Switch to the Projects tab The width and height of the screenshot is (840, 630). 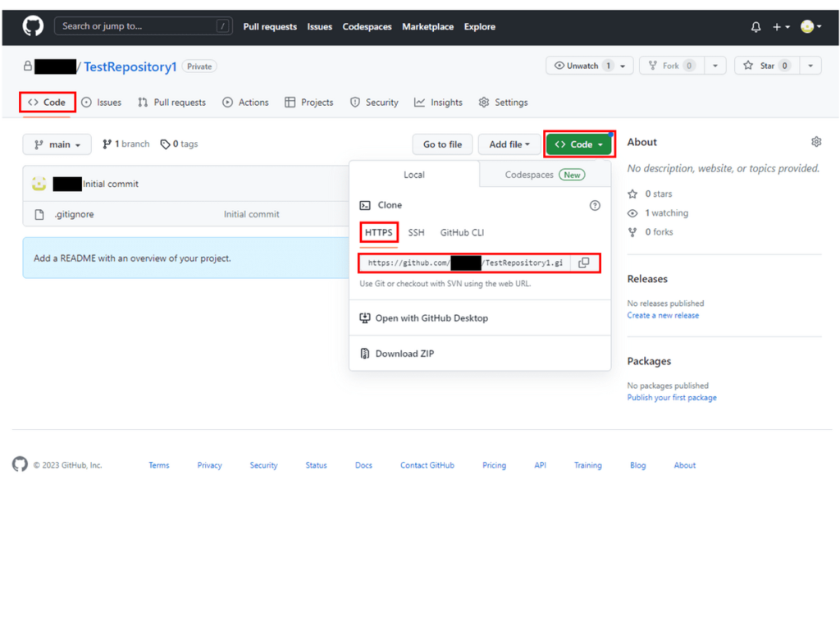pos(309,103)
